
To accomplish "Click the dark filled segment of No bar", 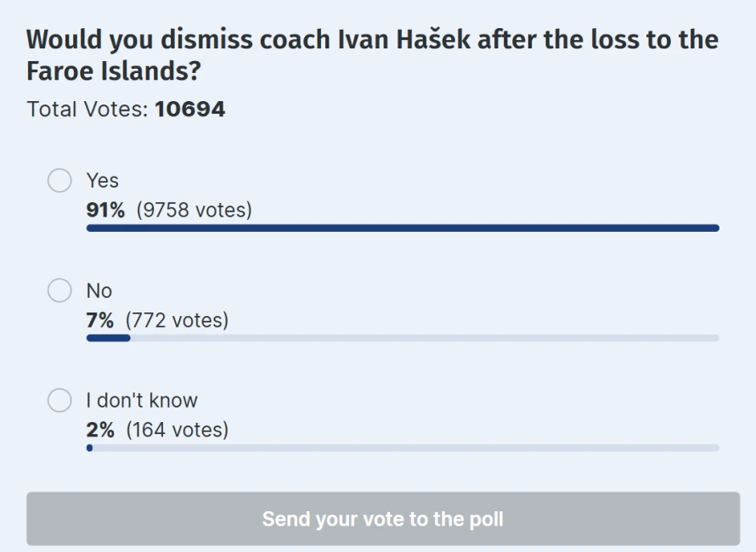I will [x=108, y=338].
